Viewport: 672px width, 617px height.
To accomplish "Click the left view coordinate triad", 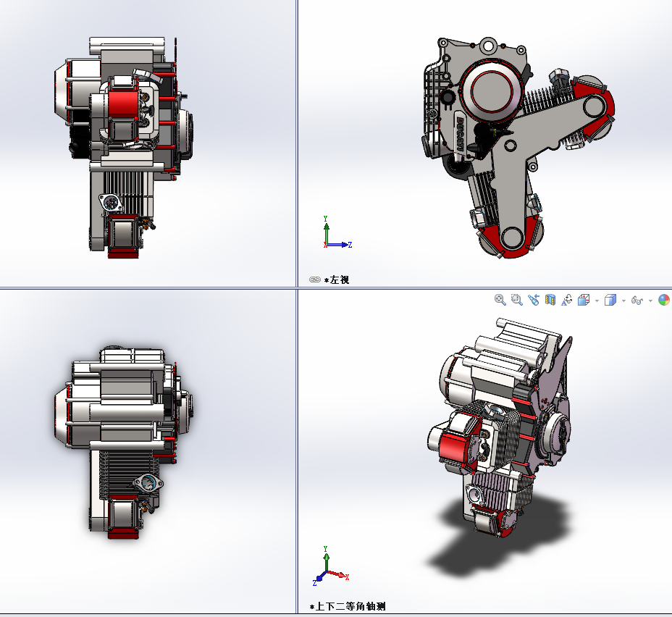I will point(337,232).
